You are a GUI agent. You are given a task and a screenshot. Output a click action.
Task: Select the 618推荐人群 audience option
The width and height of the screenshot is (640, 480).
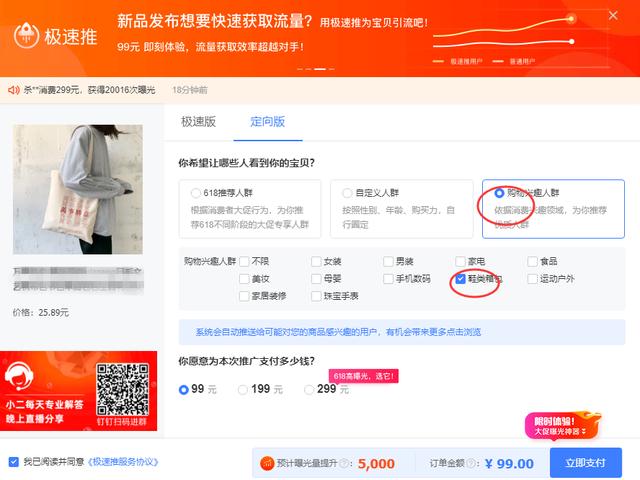pos(194,193)
